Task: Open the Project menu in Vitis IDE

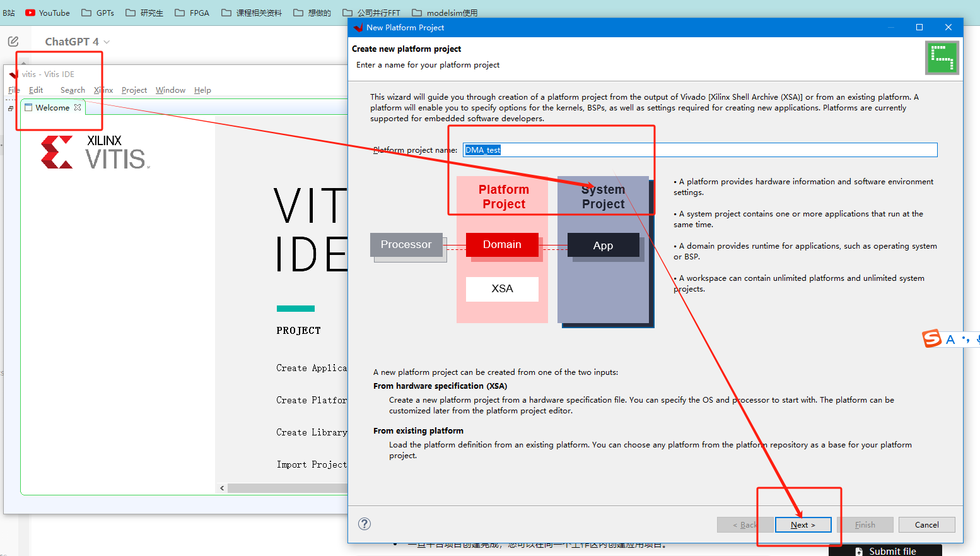Action: (134, 90)
